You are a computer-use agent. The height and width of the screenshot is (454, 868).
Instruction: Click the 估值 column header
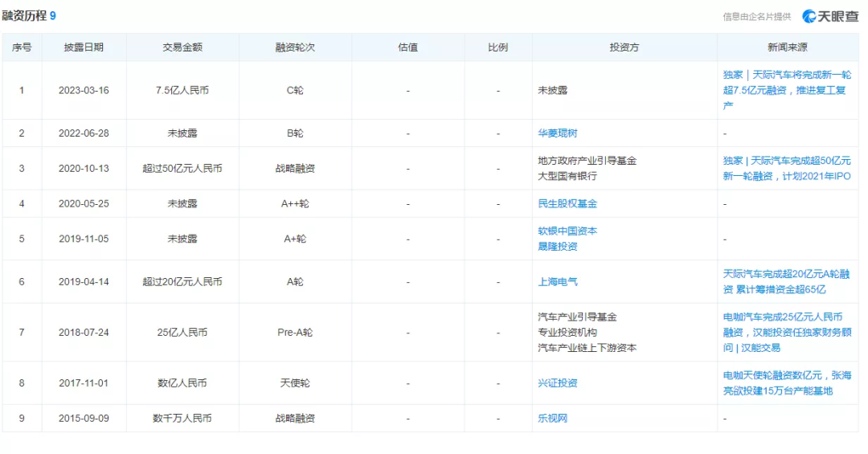tap(408, 47)
